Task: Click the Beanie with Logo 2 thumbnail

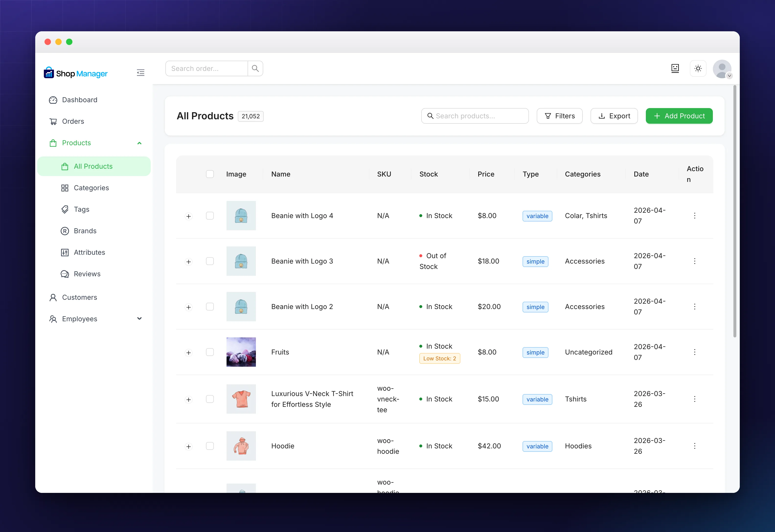Action: point(241,307)
